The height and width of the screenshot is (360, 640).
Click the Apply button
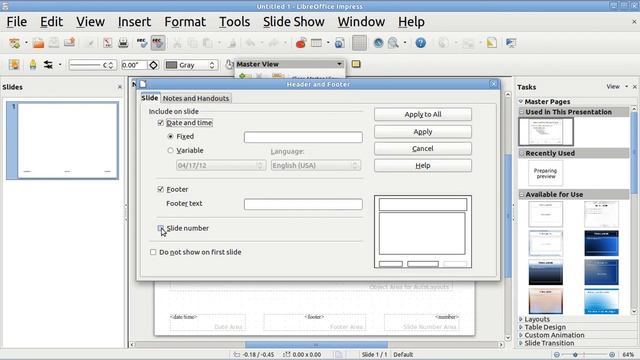[423, 132]
